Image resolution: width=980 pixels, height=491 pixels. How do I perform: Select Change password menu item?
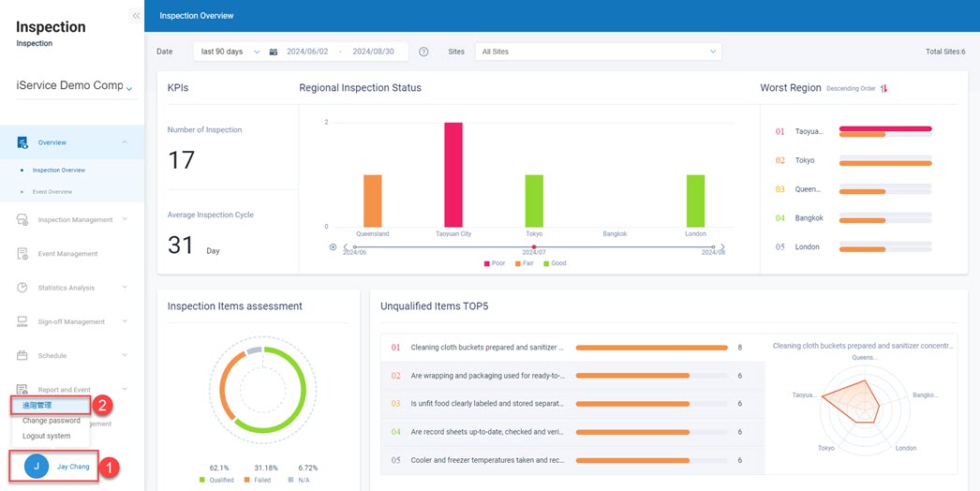click(x=52, y=421)
